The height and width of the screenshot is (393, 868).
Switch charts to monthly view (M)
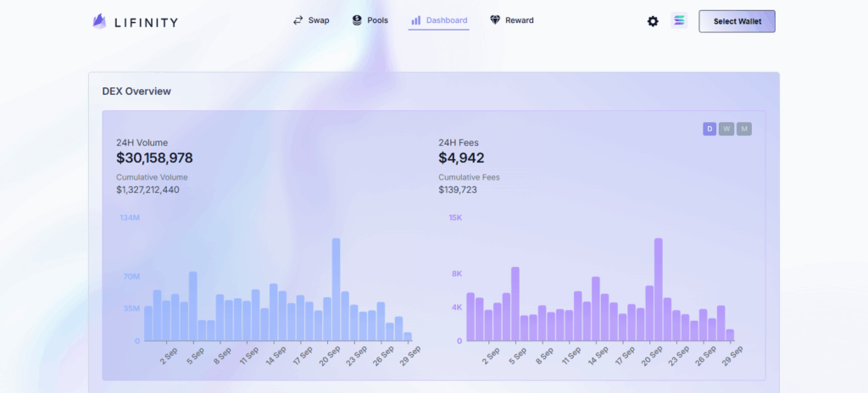[x=743, y=129]
